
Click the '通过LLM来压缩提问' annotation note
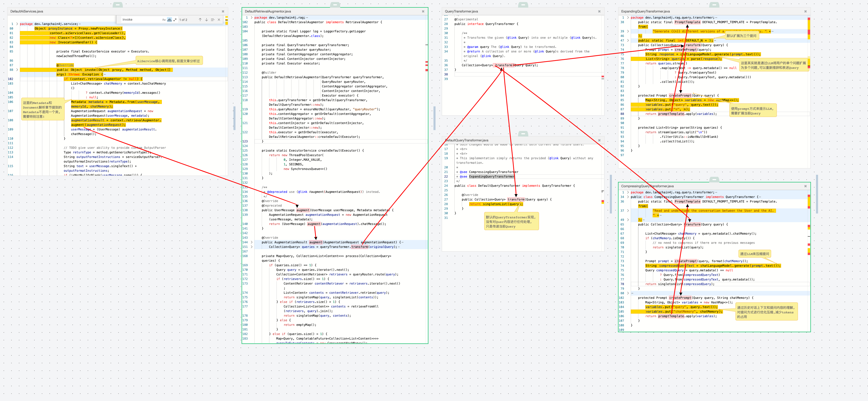754,254
